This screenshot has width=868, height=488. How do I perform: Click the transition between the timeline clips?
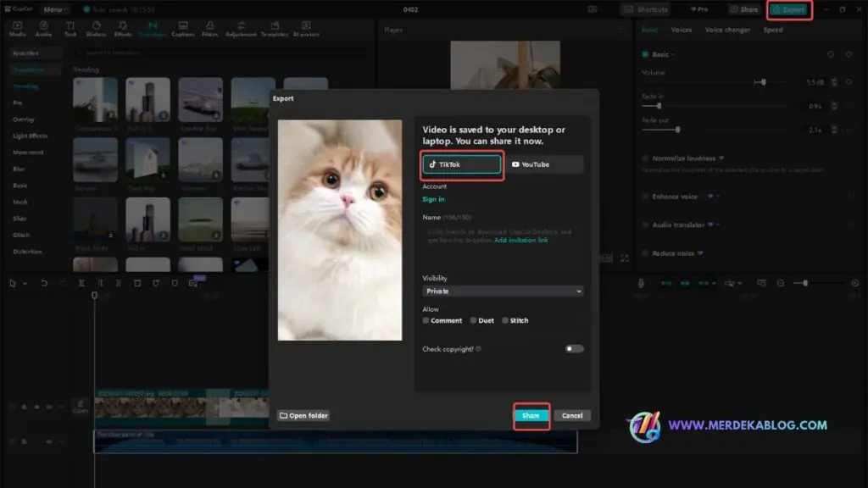pyautogui.click(x=218, y=408)
